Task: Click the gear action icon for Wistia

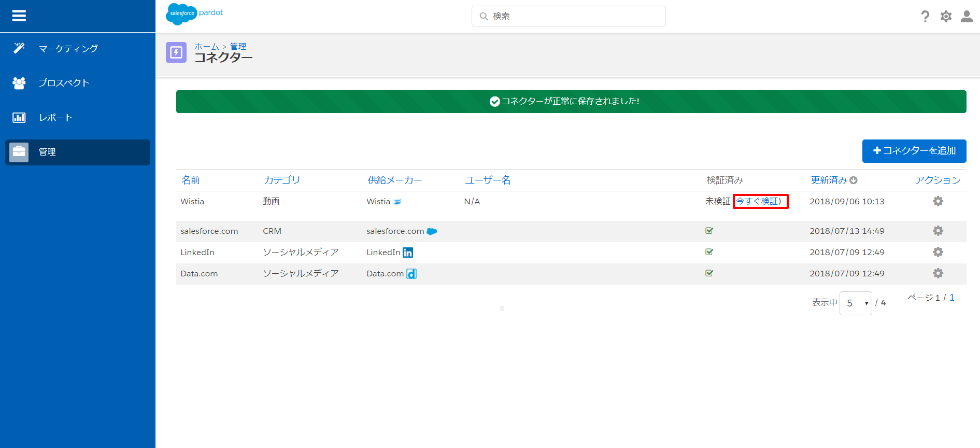Action: point(938,201)
